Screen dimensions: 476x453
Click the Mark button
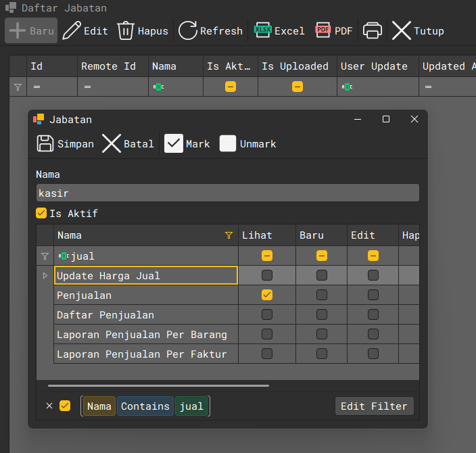pyautogui.click(x=174, y=143)
